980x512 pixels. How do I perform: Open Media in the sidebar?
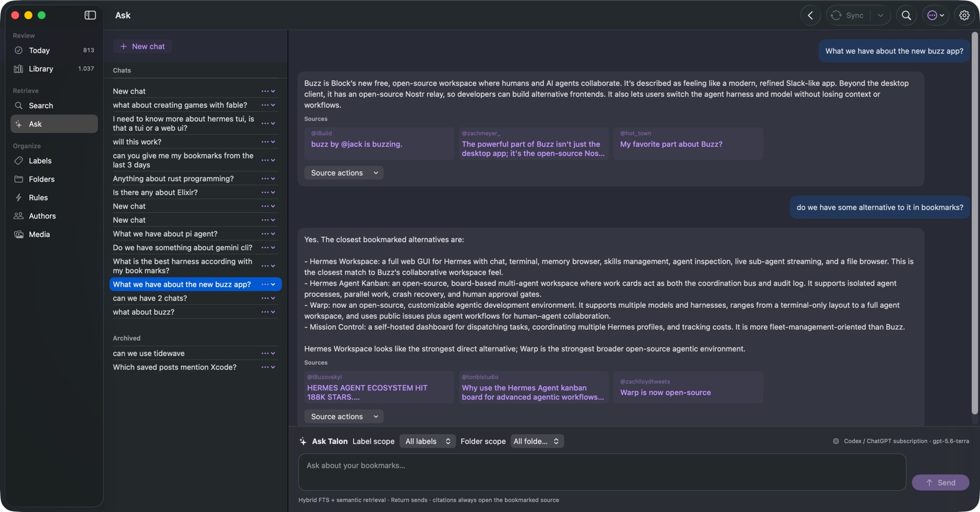point(54,235)
